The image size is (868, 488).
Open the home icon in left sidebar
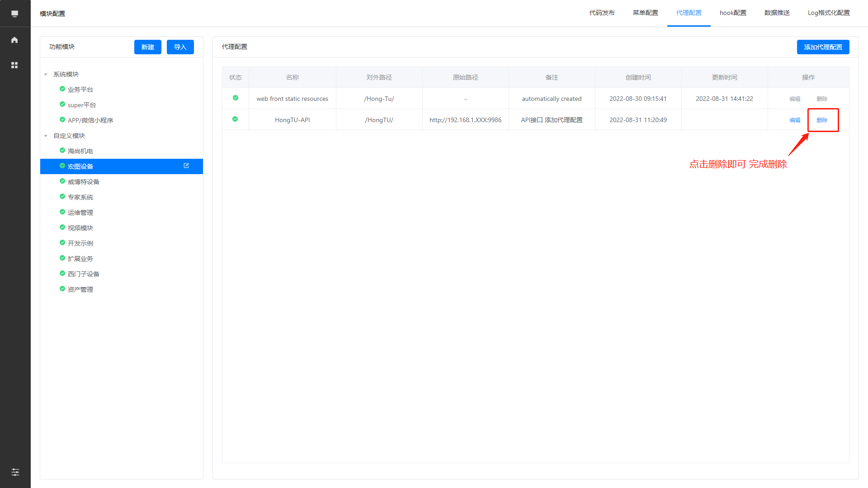coord(14,40)
